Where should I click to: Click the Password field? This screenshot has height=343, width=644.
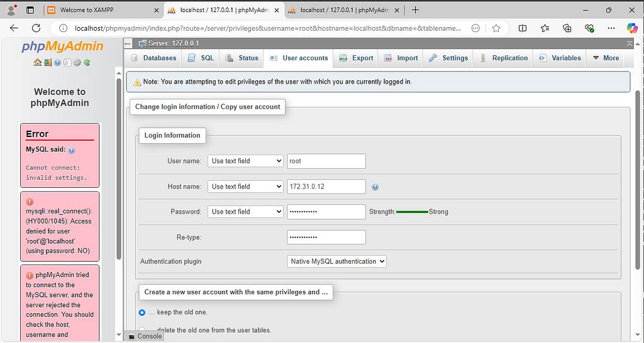[x=326, y=212]
